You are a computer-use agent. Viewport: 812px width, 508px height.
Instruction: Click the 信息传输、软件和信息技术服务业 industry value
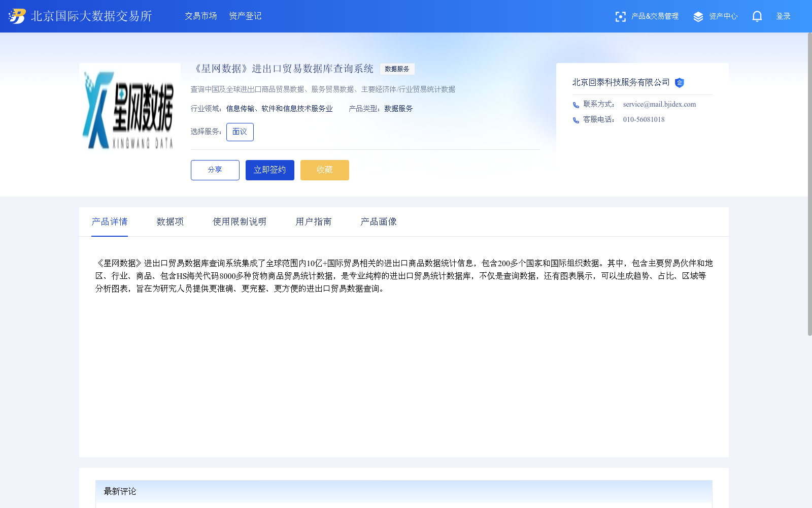pos(280,109)
